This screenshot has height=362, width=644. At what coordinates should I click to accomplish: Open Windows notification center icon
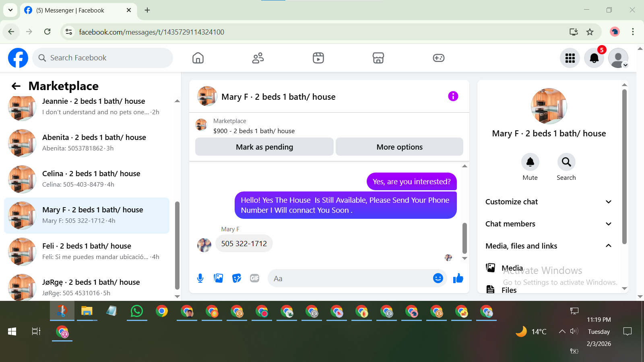(627, 331)
